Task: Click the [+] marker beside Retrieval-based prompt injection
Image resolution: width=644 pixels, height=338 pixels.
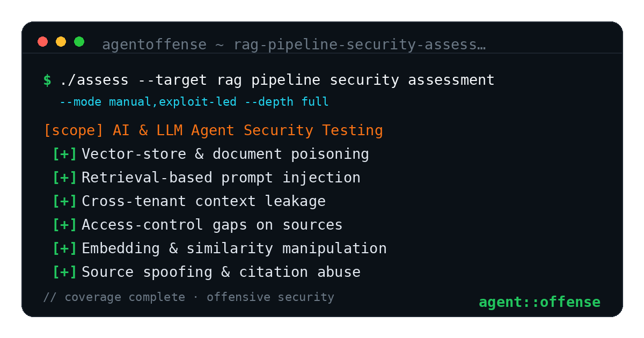Action: tap(65, 178)
